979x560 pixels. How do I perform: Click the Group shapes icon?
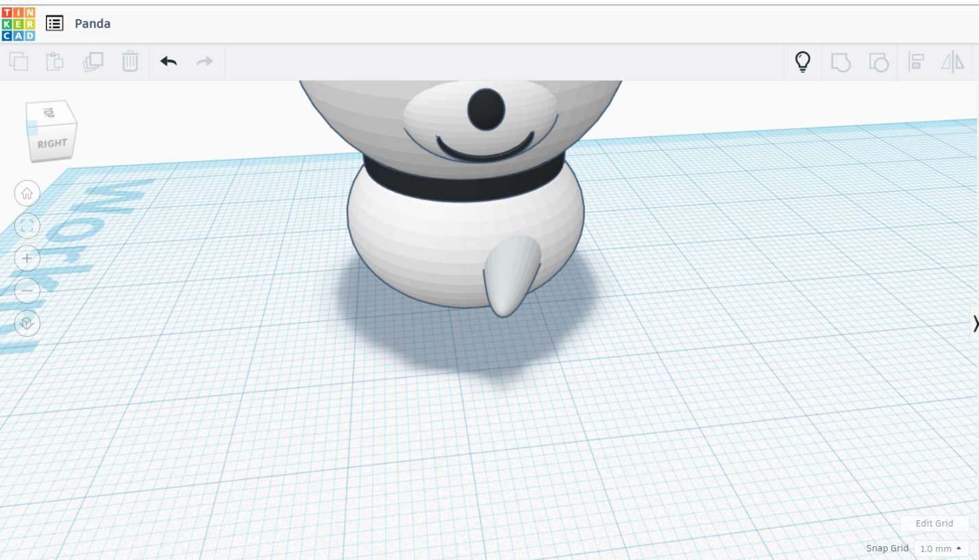click(x=841, y=62)
